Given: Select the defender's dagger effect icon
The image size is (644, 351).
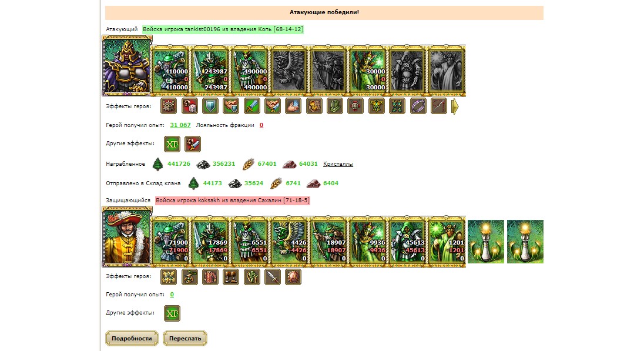Looking at the screenshot, I should (273, 276).
